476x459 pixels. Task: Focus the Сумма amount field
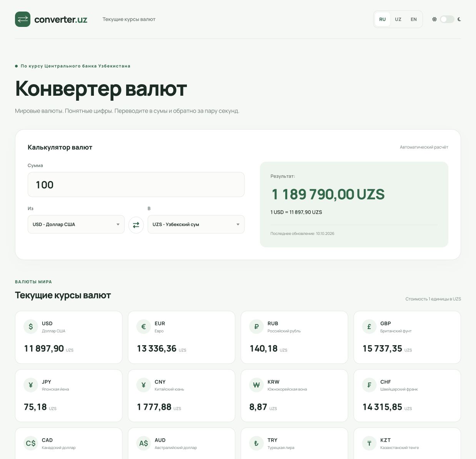coord(136,185)
